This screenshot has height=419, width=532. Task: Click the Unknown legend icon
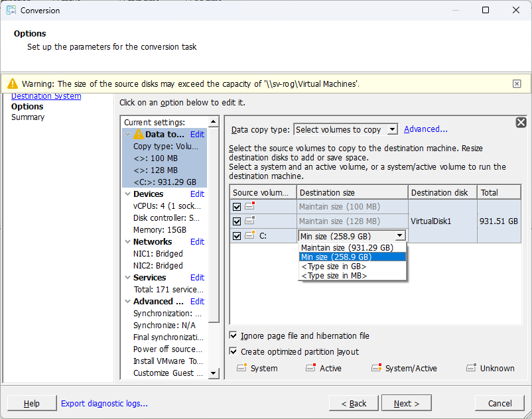[x=471, y=367]
